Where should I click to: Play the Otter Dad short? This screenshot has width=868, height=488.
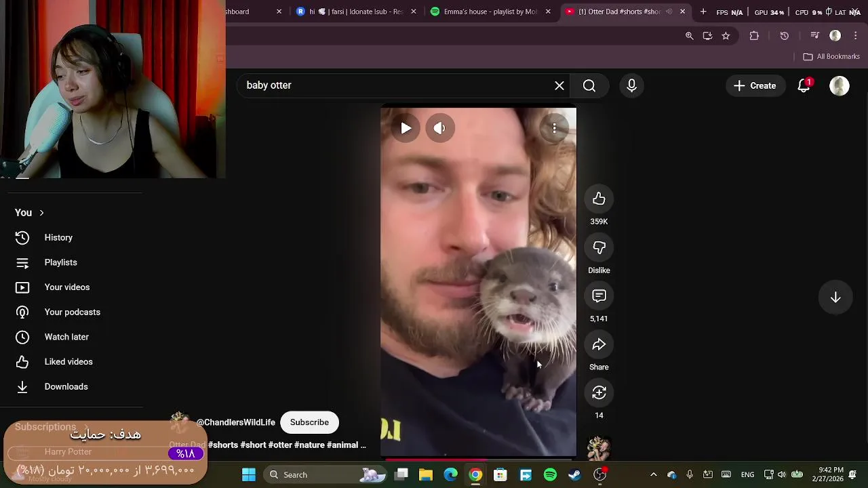click(x=406, y=128)
